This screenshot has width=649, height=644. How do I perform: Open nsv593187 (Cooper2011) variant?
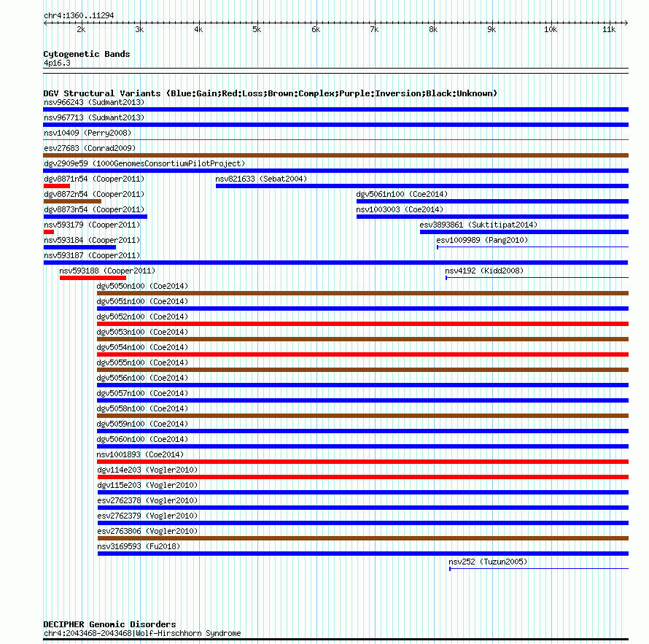(92, 255)
